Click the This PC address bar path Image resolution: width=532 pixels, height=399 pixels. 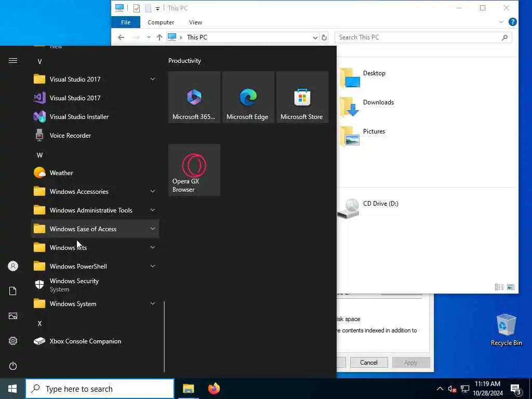click(243, 37)
